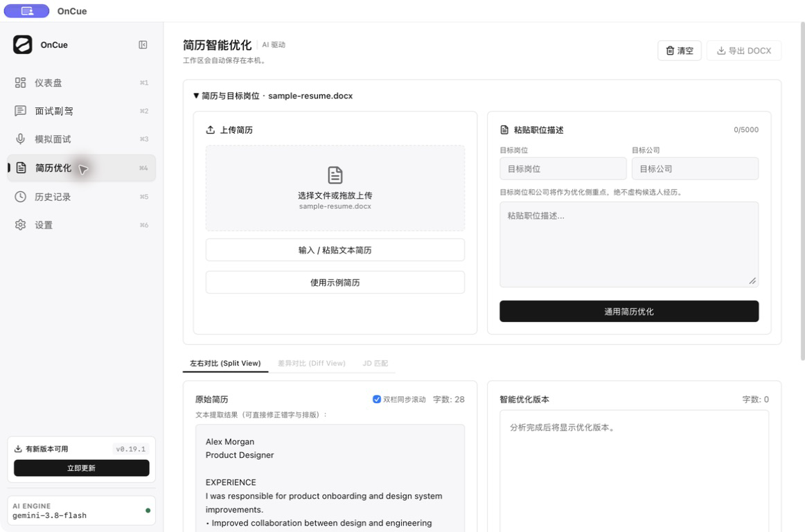Open 模拟面试 page

(82, 139)
